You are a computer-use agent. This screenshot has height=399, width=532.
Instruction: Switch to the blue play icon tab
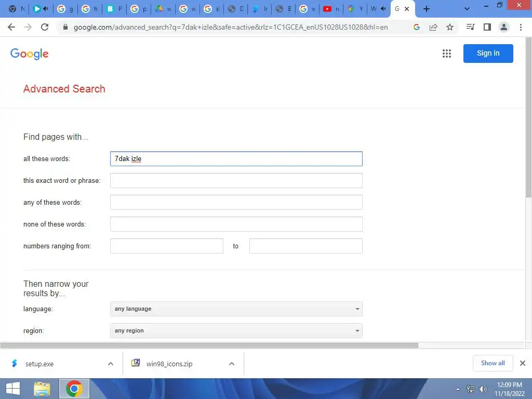(41, 9)
